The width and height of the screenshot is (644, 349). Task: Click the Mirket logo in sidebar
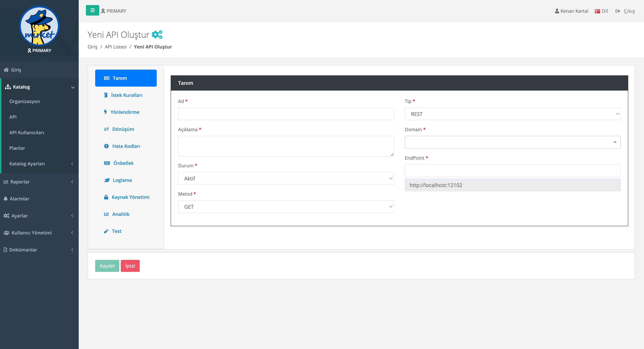pyautogui.click(x=39, y=26)
